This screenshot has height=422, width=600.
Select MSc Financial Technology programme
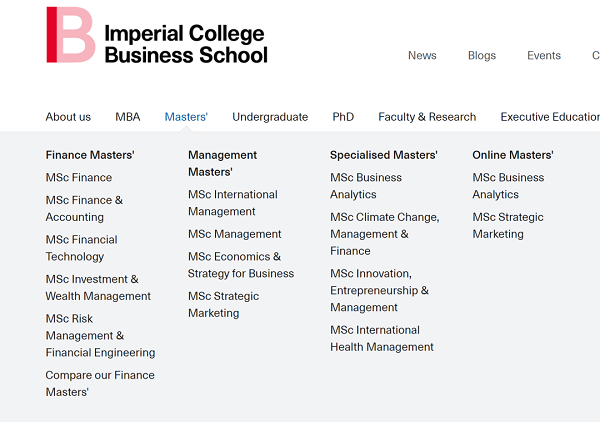click(81, 248)
